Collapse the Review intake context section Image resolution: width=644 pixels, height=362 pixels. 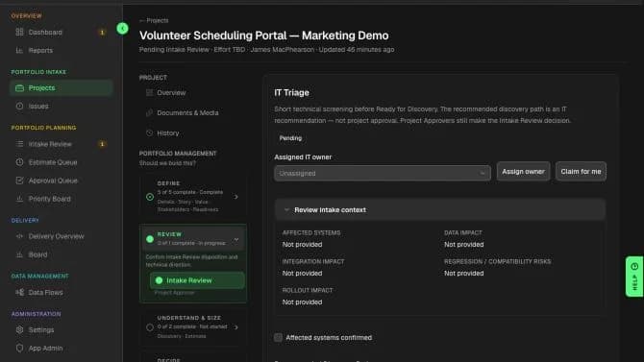(440, 209)
